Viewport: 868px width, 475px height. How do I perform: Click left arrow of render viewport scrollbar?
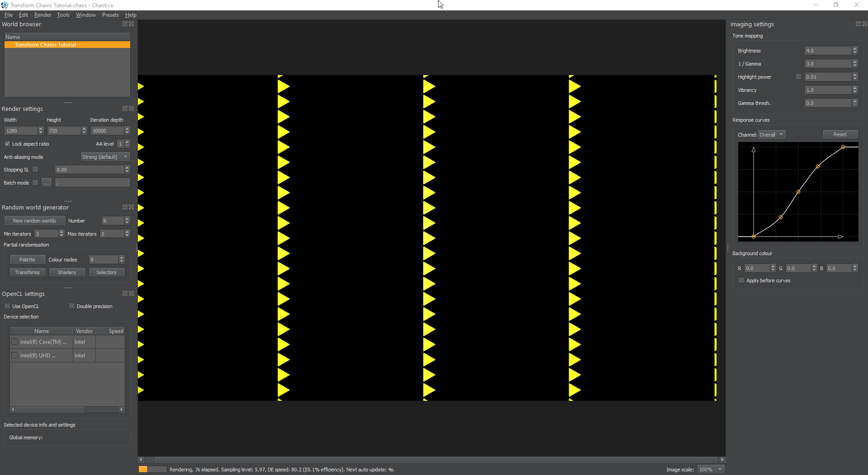pyautogui.click(x=141, y=460)
